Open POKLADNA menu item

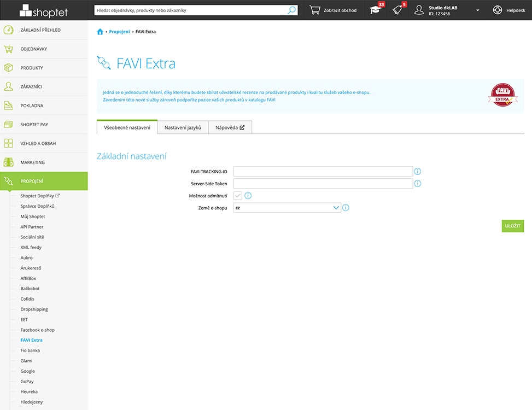point(44,106)
